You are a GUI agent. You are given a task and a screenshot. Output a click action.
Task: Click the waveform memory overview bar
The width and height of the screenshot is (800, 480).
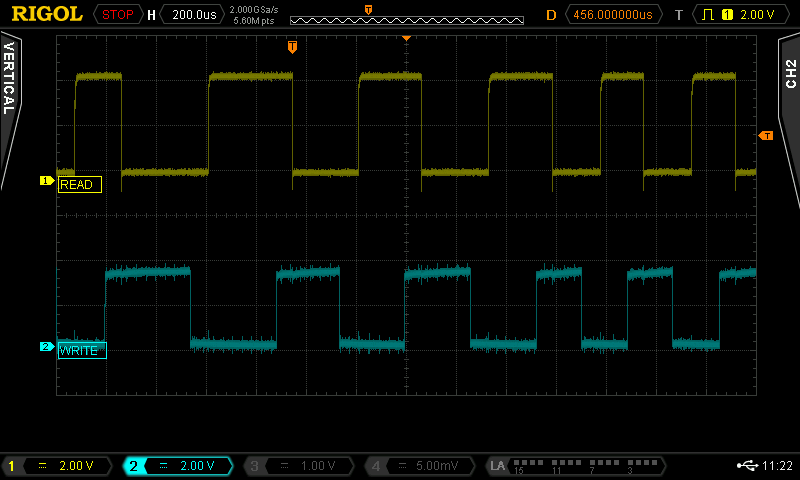[x=407, y=20]
